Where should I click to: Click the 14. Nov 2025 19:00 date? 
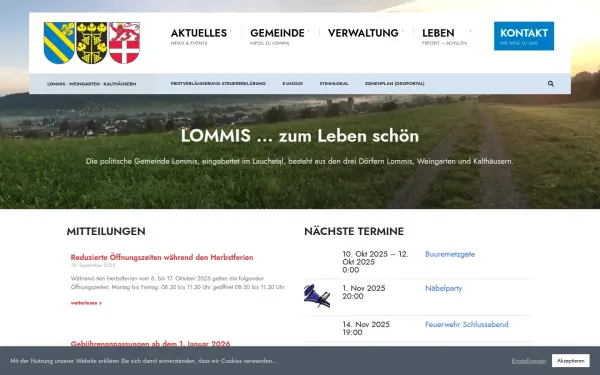pos(366,328)
